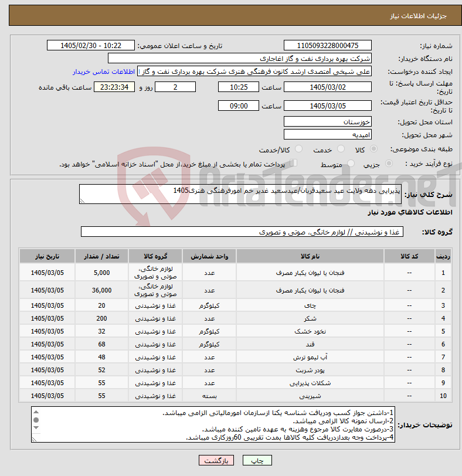Toggle the treasury documents payment checkbox

[x=293, y=163]
